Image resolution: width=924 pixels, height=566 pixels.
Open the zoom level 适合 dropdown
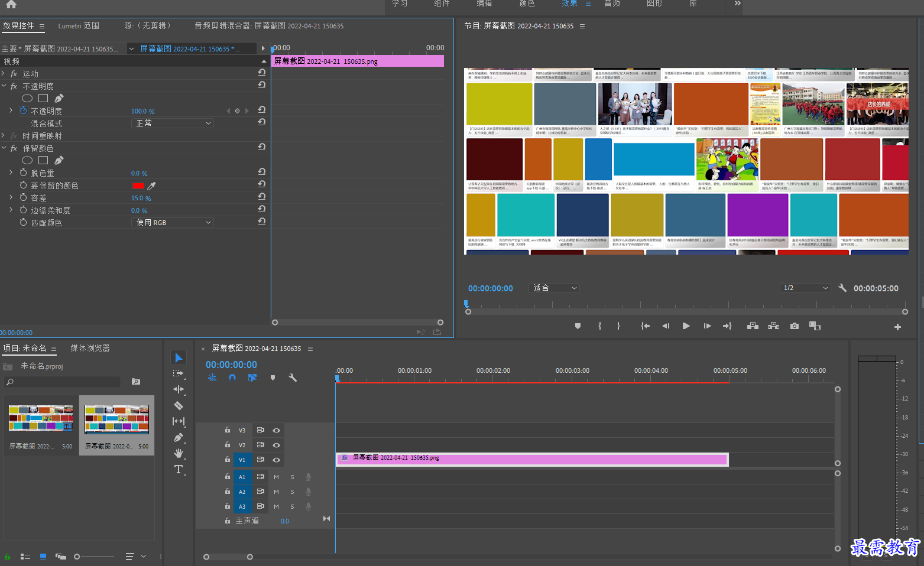[x=555, y=288]
